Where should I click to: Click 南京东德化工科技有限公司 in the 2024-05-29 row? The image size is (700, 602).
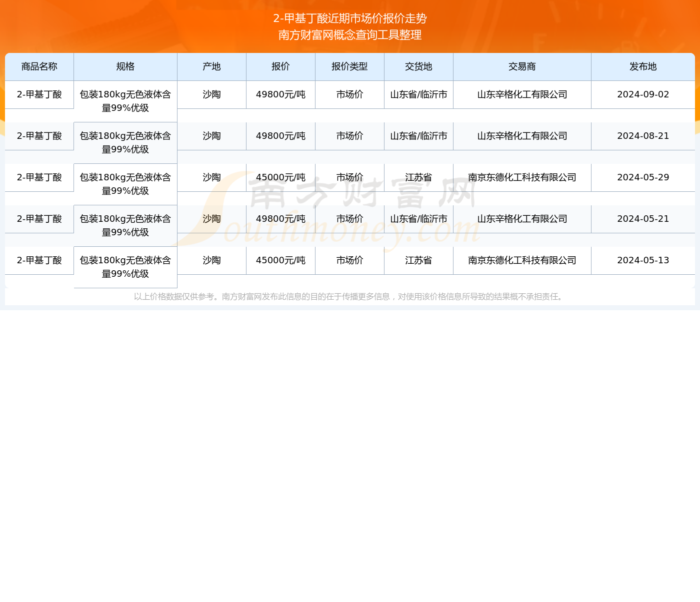tap(522, 177)
